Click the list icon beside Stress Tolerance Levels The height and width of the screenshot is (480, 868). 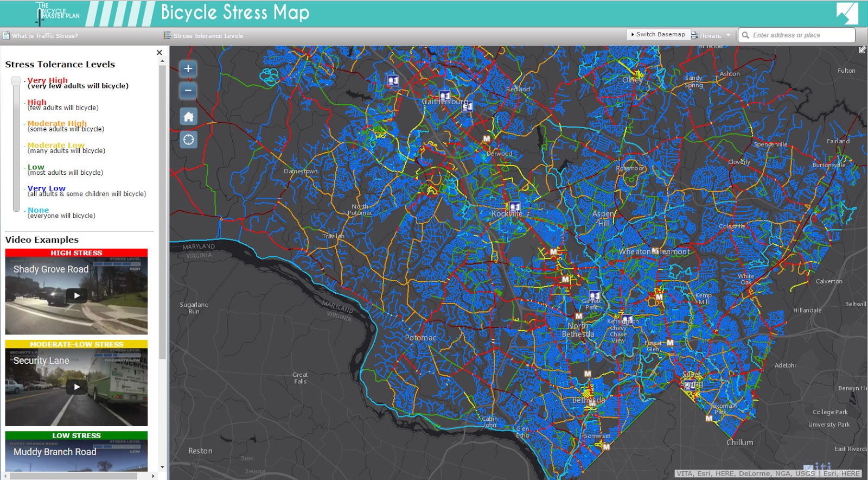tap(167, 35)
